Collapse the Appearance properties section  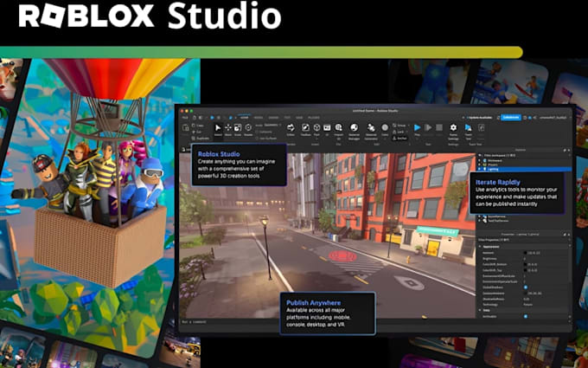coord(480,247)
